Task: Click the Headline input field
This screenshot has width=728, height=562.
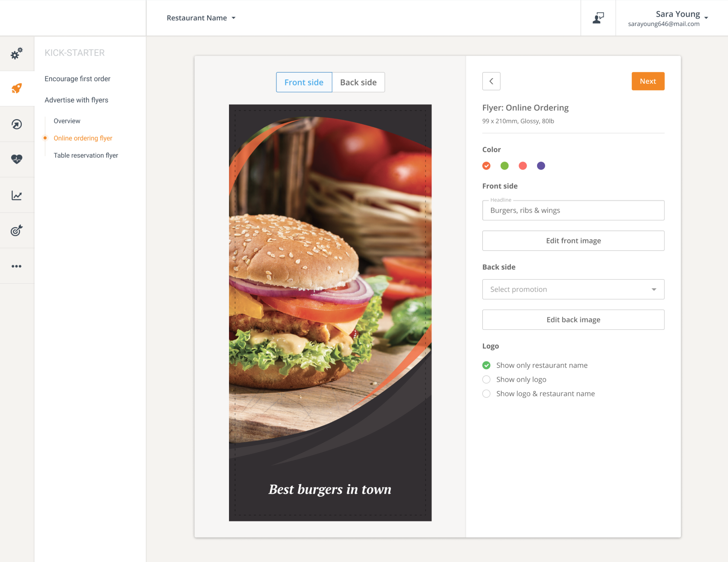Action: click(573, 210)
